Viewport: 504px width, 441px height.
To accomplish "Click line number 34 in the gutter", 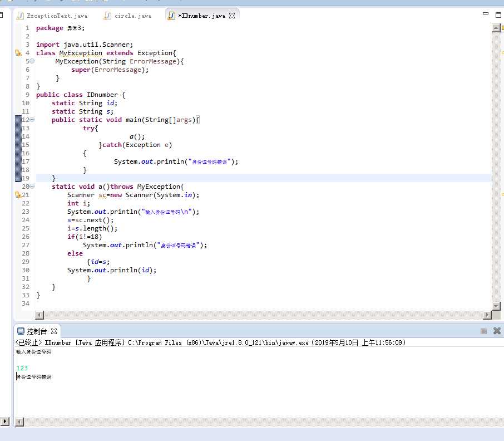I will coord(26,303).
